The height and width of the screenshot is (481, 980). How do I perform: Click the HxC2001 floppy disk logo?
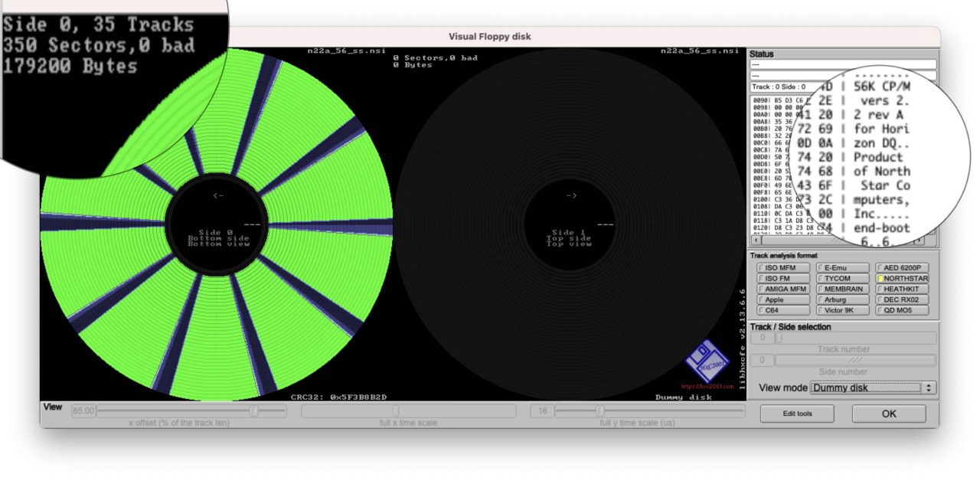pos(707,363)
